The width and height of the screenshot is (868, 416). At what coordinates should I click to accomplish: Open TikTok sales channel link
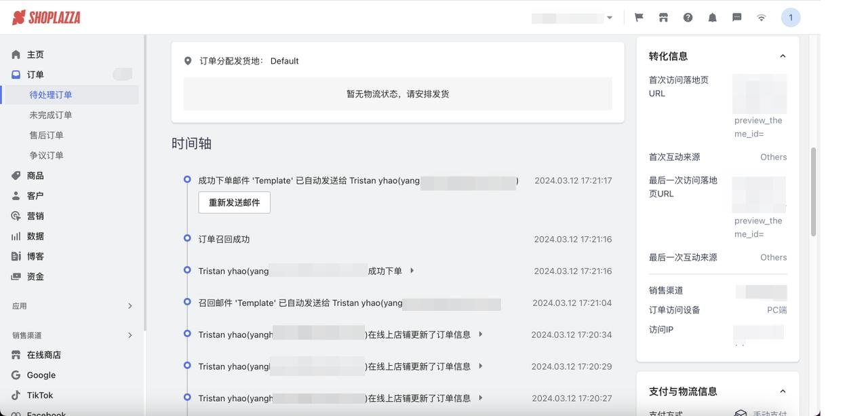[40, 395]
